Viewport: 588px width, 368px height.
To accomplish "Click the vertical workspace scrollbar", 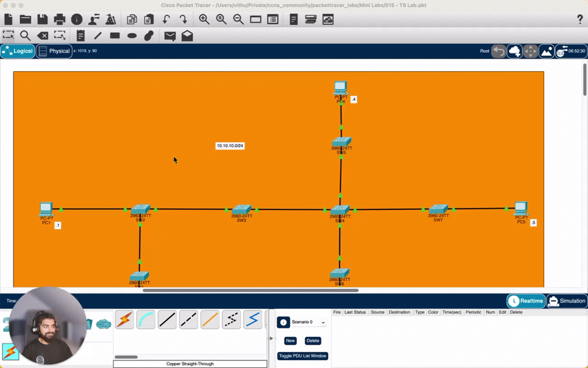I will pos(585,79).
